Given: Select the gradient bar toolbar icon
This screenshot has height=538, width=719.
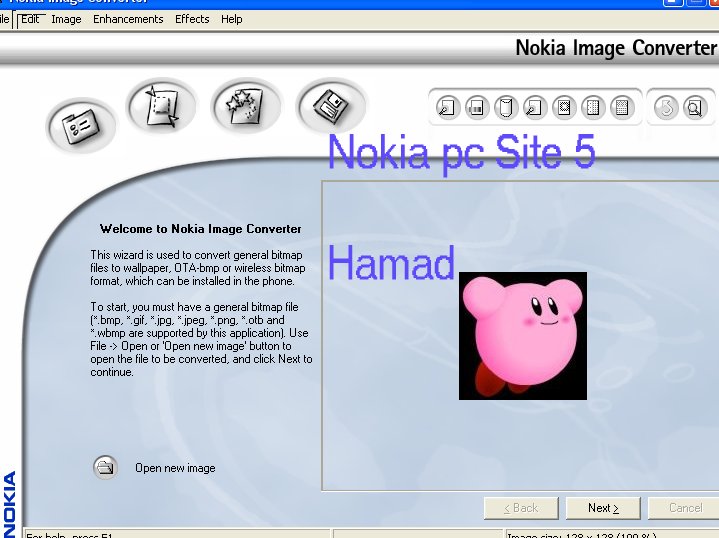Looking at the screenshot, I should (477, 108).
